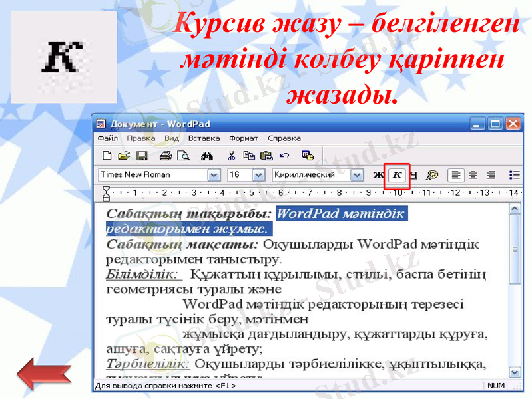
Task: Align text to the right
Action: (x=491, y=175)
